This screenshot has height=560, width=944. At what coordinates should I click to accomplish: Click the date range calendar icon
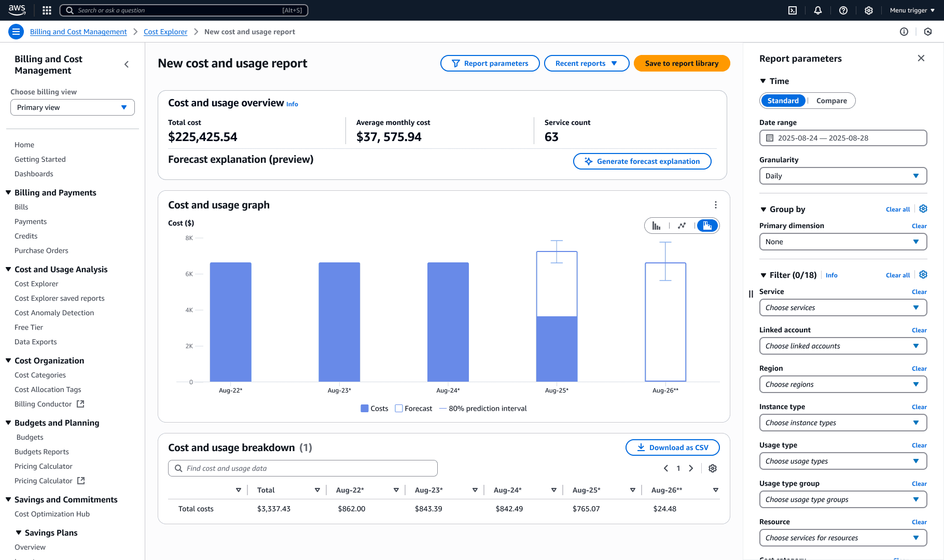point(770,138)
